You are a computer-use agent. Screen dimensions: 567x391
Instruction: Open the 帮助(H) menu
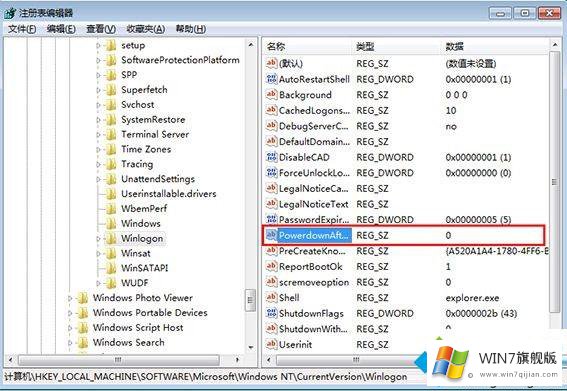tap(191, 29)
